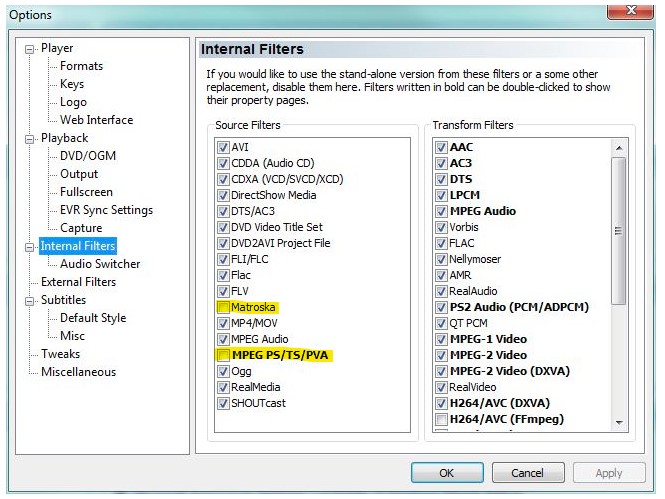The width and height of the screenshot is (665, 499).
Task: Click the Cancel button
Action: click(x=528, y=473)
